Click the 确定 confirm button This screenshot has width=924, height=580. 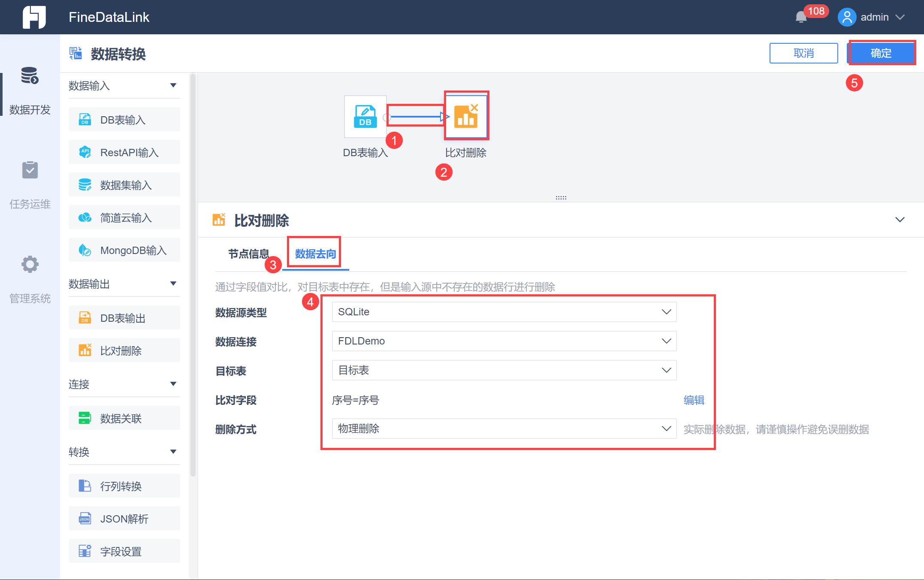(881, 53)
